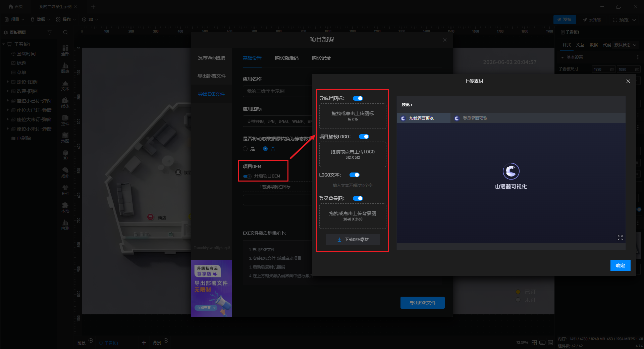Open the 全部 components category
Viewport: 644px width, 349px height.
click(65, 50)
